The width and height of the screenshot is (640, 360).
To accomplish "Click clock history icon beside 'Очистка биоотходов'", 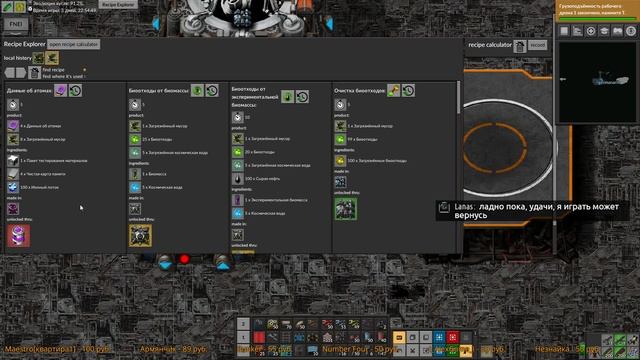I will coord(408,90).
